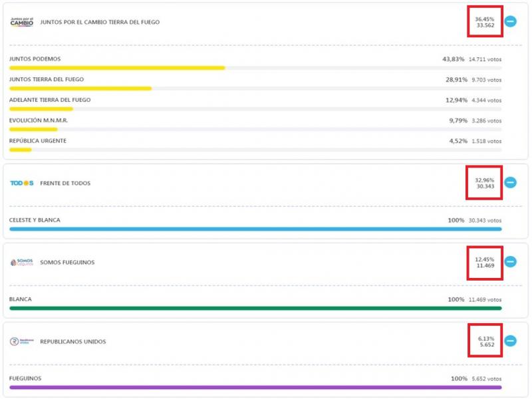Select the green Blanca progress bar

point(255,309)
